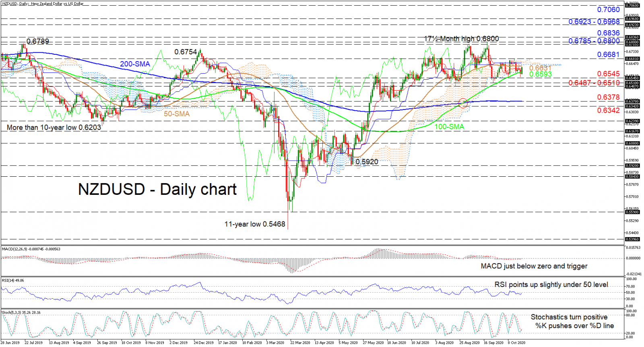Select the '13 Aug 2019' date label
This screenshot has width=644, height=347.
pos(59,343)
